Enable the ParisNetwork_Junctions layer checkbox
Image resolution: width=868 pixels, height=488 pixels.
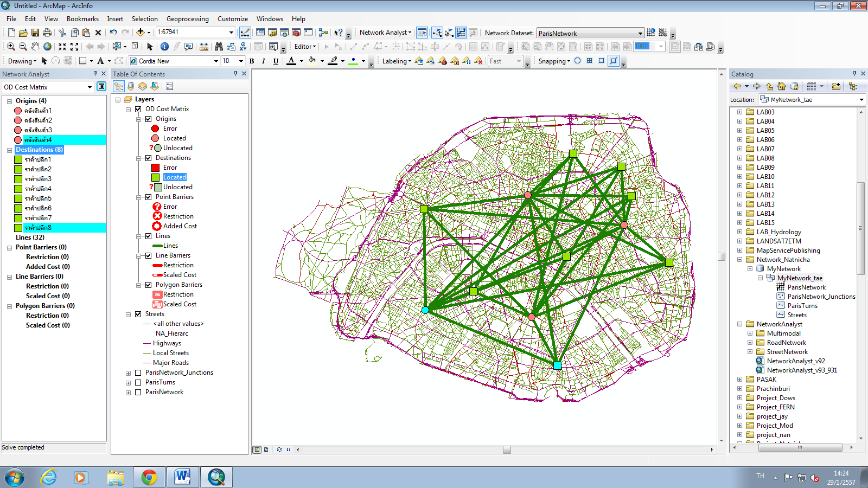point(138,373)
